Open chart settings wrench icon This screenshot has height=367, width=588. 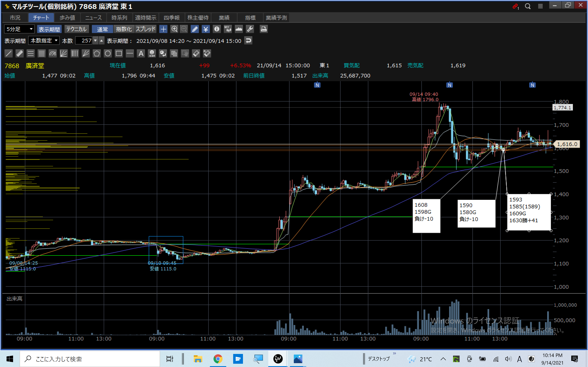(250, 29)
